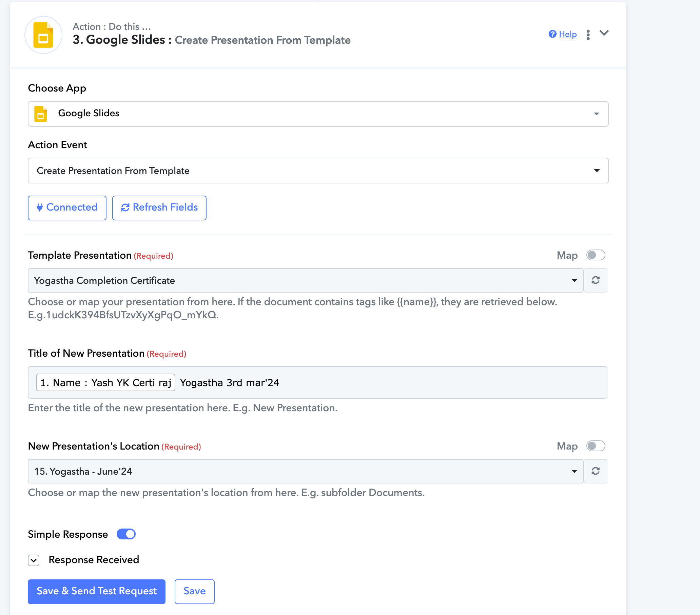Refresh the Template Presentation list
Image resolution: width=700 pixels, height=615 pixels.
596,280
